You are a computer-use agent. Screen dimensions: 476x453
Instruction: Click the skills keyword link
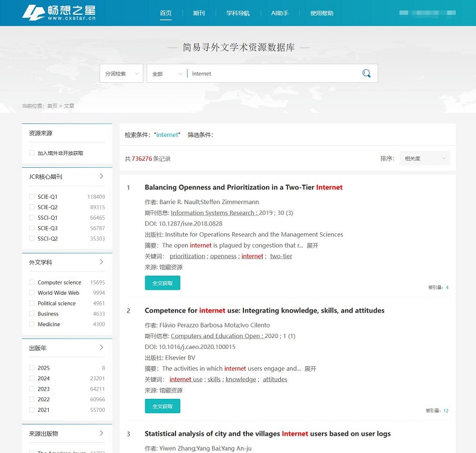(214, 380)
